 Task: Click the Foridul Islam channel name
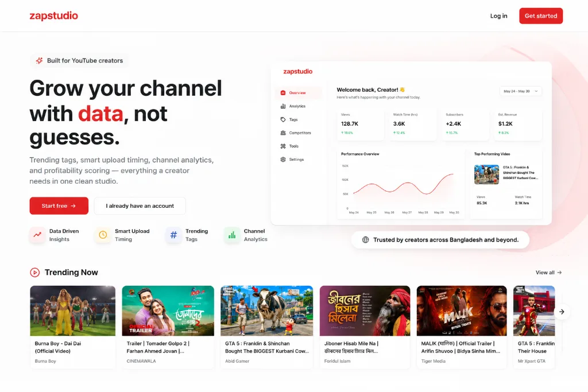pyautogui.click(x=337, y=361)
